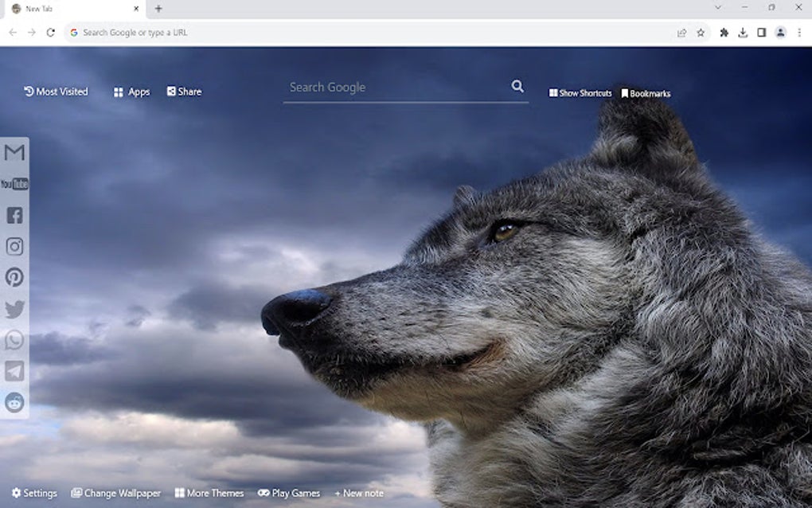
Task: Click the search magnifier icon
Action: click(x=517, y=86)
